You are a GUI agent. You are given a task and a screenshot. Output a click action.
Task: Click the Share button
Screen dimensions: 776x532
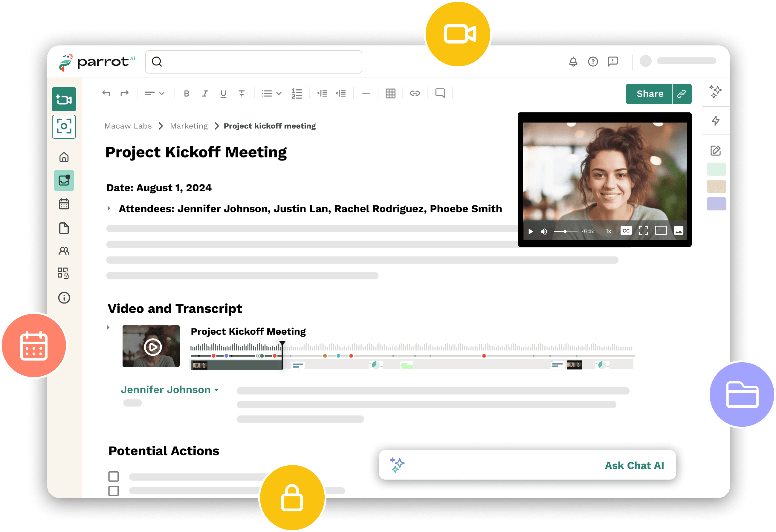coord(649,94)
